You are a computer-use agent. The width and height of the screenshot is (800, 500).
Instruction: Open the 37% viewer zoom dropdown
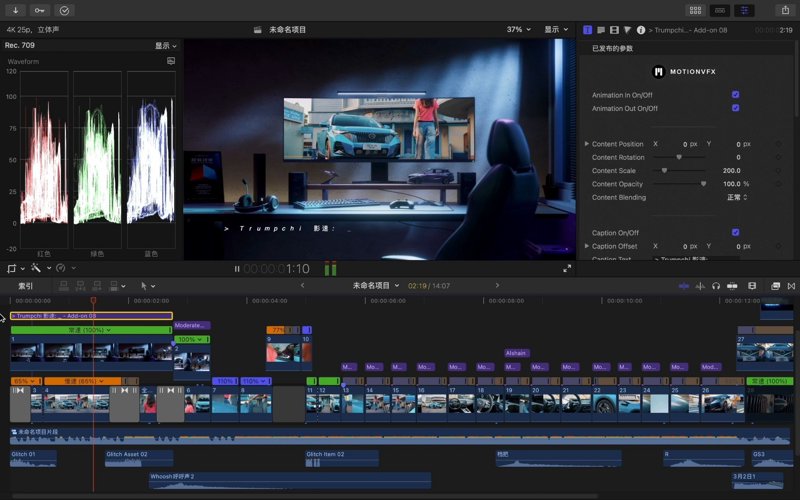point(518,30)
